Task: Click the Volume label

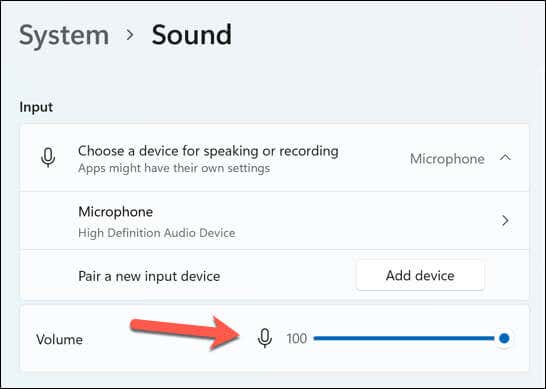Action: 59,339
